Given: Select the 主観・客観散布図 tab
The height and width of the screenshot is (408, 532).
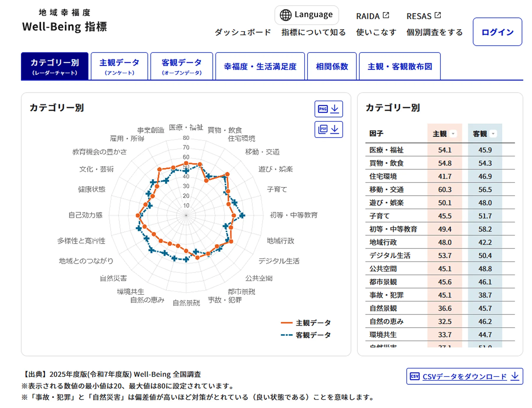Looking at the screenshot, I should coord(400,67).
